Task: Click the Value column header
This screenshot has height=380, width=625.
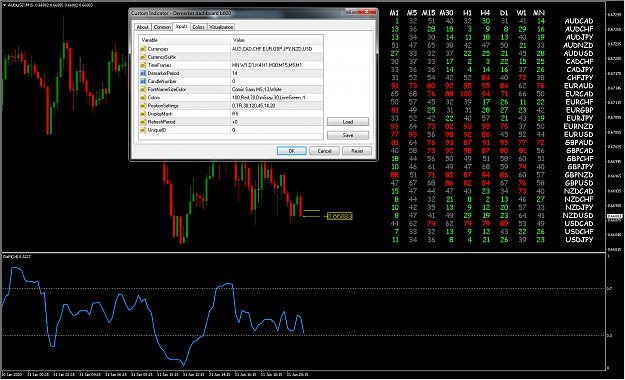Action: 277,40
